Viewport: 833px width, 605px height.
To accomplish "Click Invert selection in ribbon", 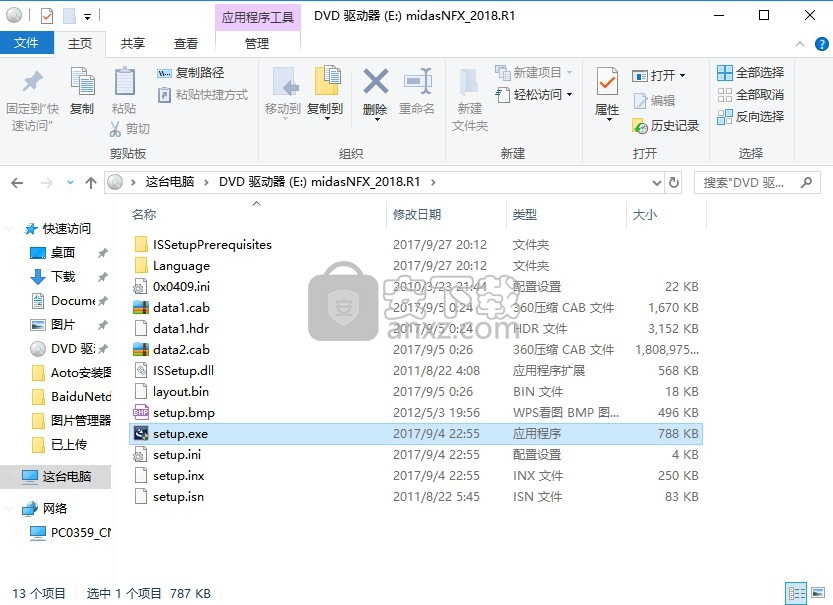I will click(x=751, y=117).
